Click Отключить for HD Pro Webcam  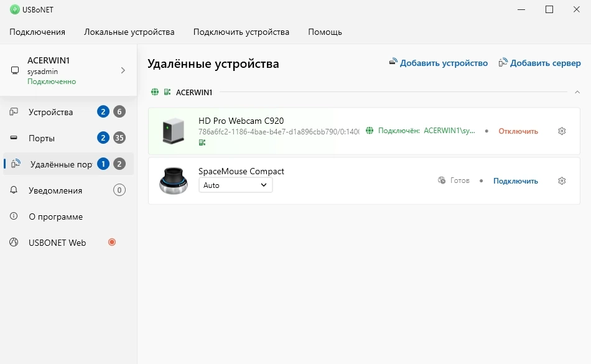click(518, 131)
